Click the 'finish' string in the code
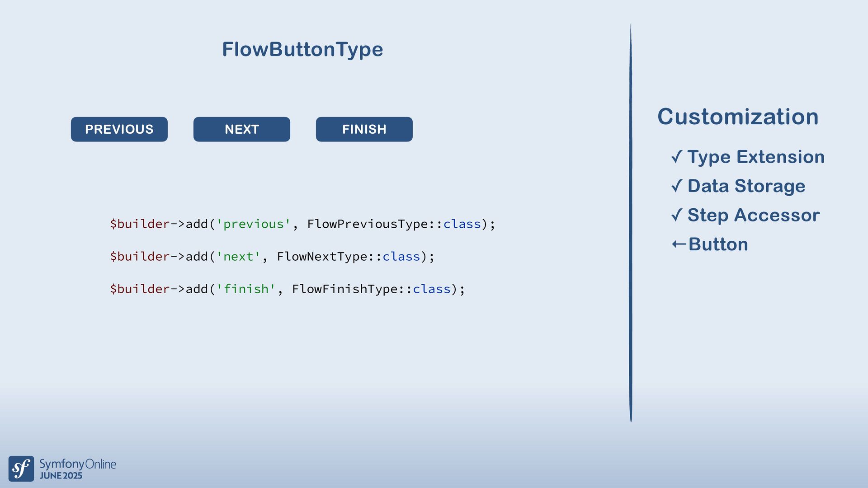 pyautogui.click(x=245, y=289)
